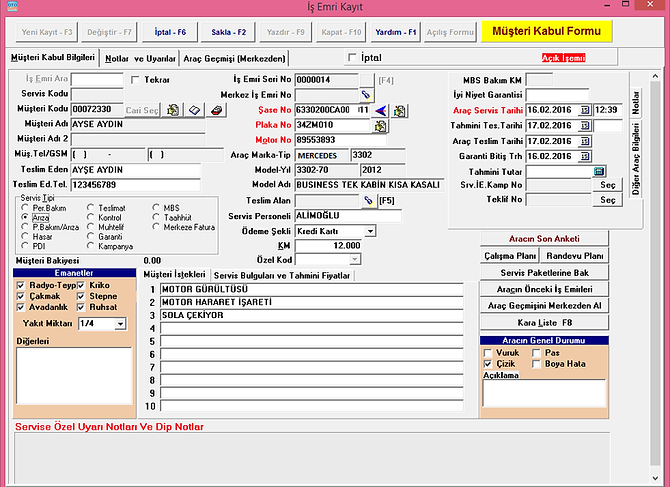Open Servis Bulguları ve Tahmini Fiyatlar tab
Image resolution: width=670 pixels, height=487 pixels.
tap(282, 276)
